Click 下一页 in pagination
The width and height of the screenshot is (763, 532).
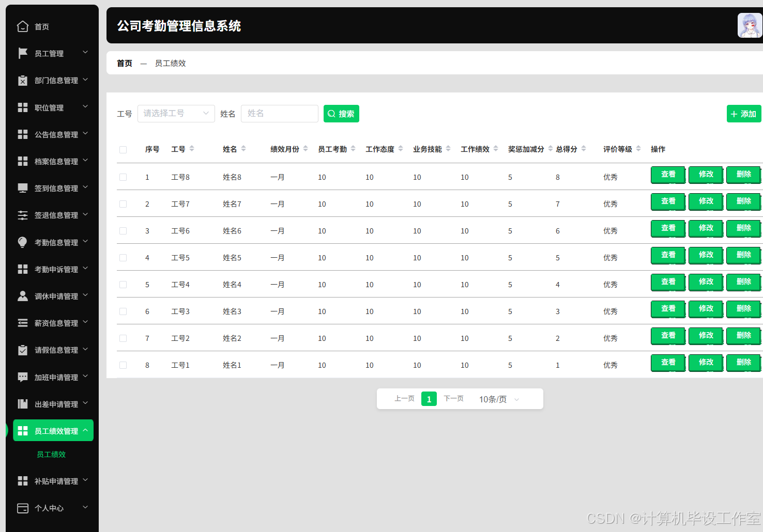[453, 399]
